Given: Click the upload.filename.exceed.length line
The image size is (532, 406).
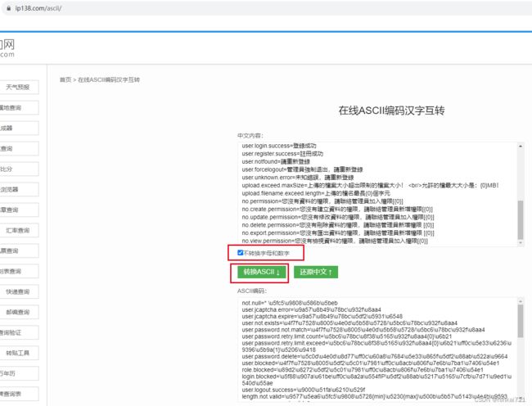Looking at the screenshot, I should (316, 193).
